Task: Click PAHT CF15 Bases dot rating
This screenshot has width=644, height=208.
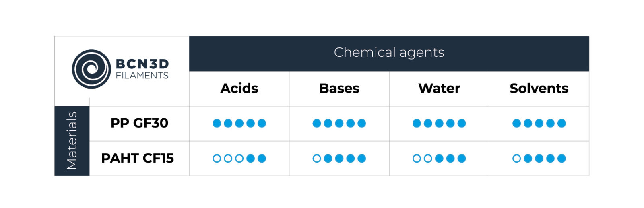Action: (339, 159)
